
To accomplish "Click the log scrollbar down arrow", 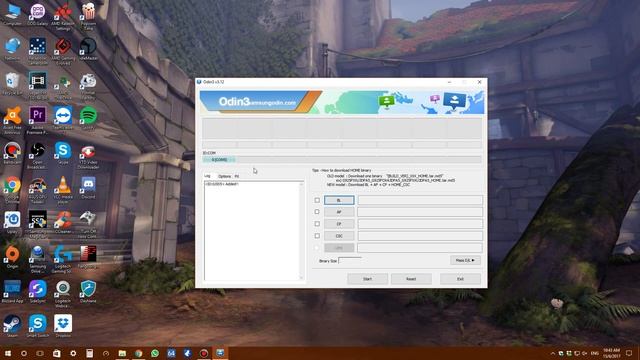I will 301,278.
